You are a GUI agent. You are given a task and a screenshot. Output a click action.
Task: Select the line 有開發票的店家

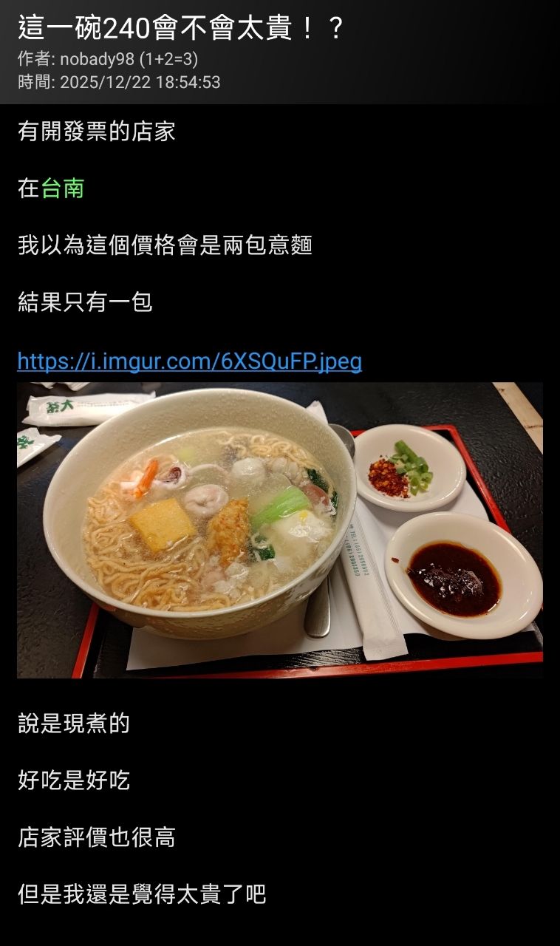[97, 132]
